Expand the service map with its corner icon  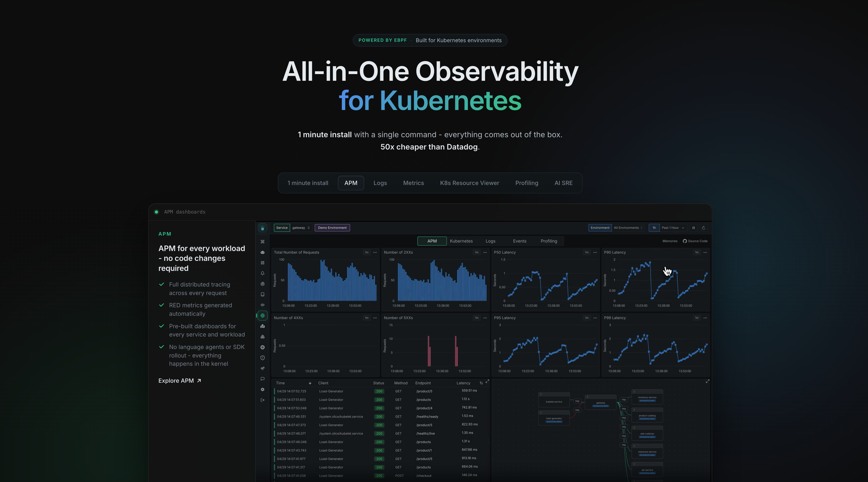(x=708, y=381)
